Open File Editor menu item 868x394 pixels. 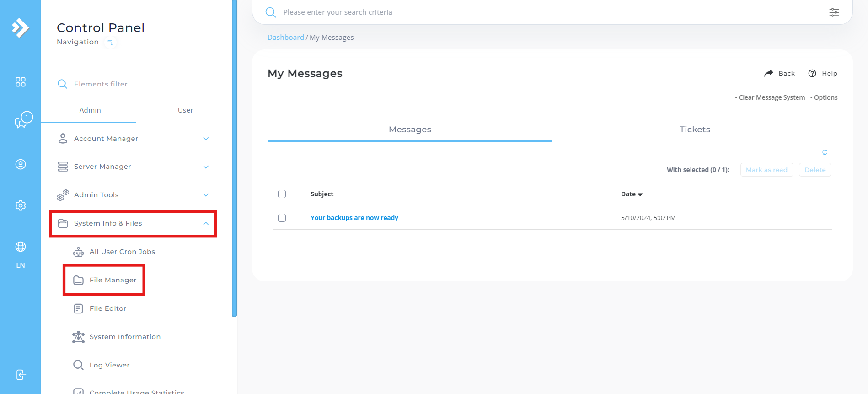(108, 308)
